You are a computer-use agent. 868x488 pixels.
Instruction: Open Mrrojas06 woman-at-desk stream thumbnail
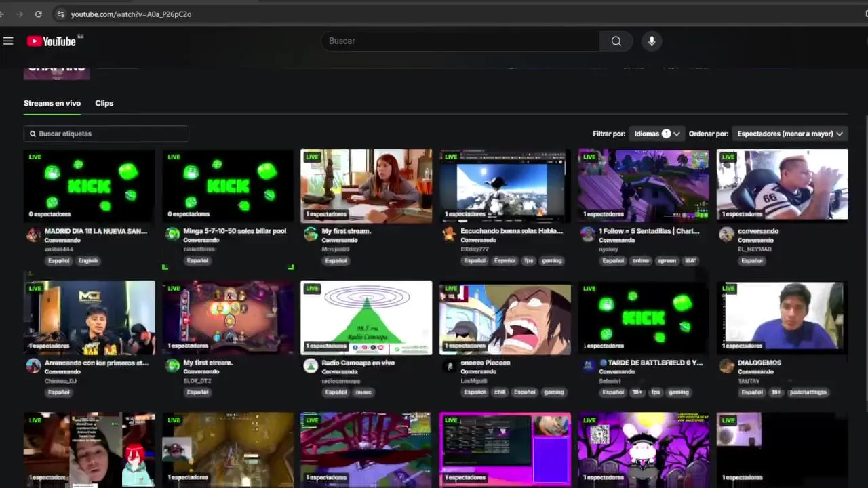tap(366, 185)
